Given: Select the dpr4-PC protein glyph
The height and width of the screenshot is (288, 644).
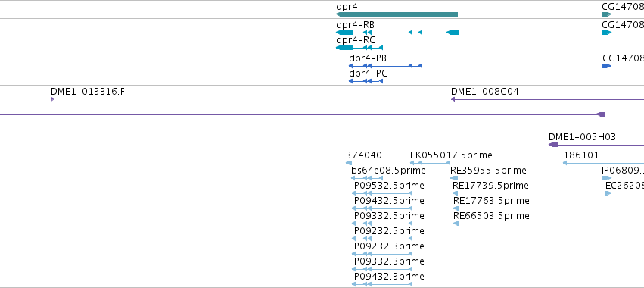Looking at the screenshot, I should [x=366, y=81].
